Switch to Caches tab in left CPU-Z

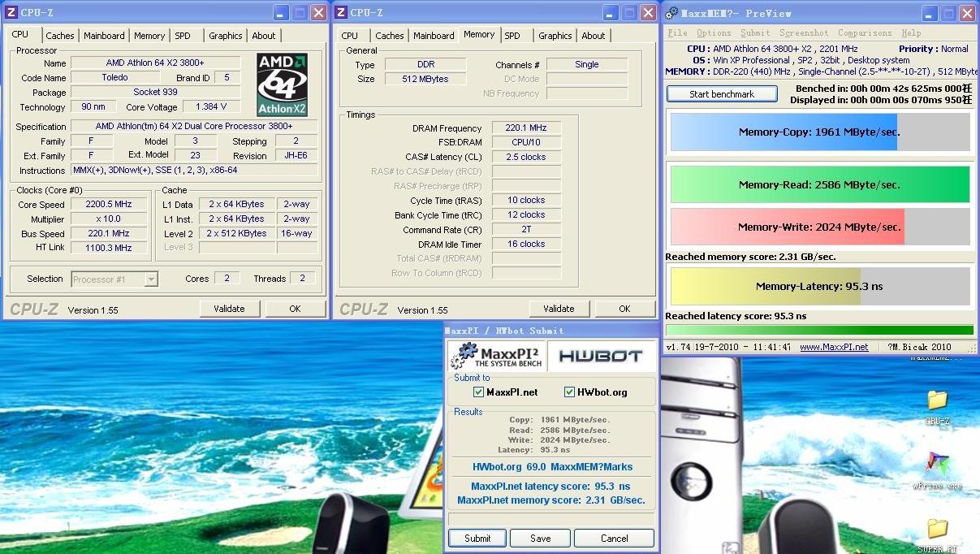click(x=59, y=36)
